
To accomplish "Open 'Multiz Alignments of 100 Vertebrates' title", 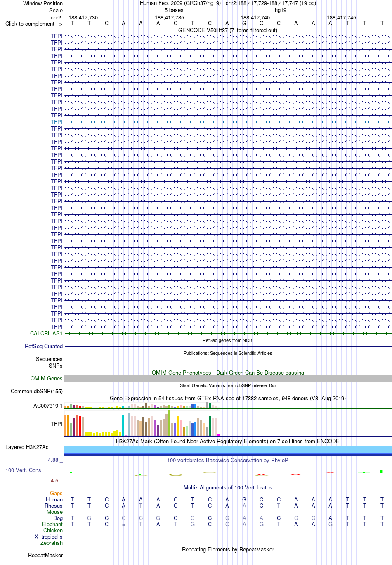I will pos(228,487).
